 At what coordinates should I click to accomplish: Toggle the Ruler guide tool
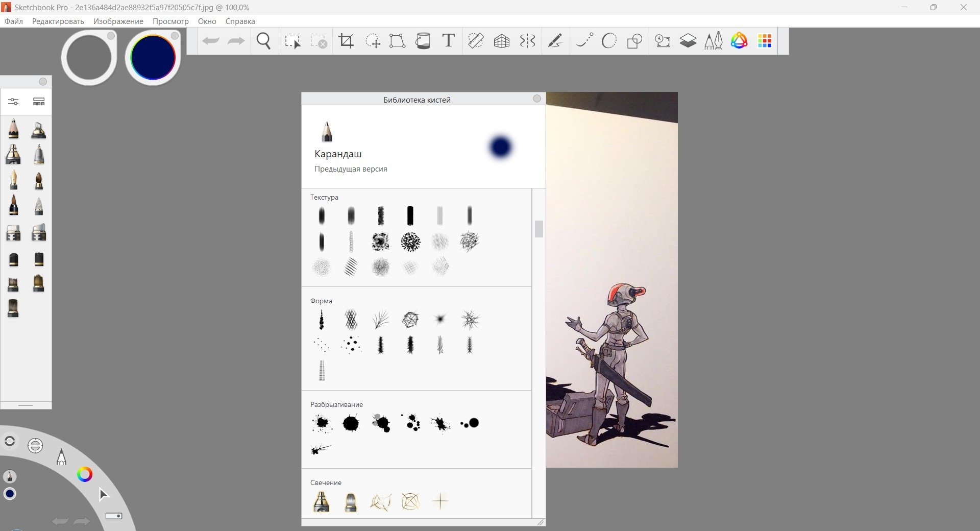pos(476,41)
